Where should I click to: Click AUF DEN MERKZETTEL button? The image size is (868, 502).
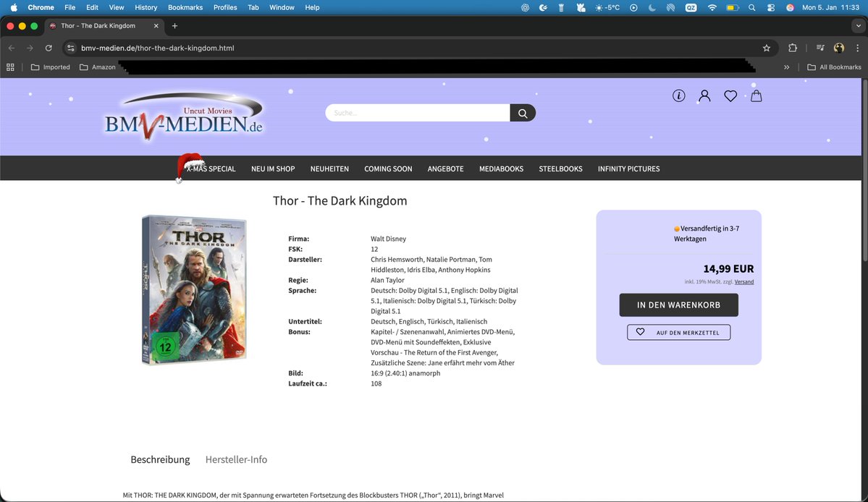[x=678, y=332]
